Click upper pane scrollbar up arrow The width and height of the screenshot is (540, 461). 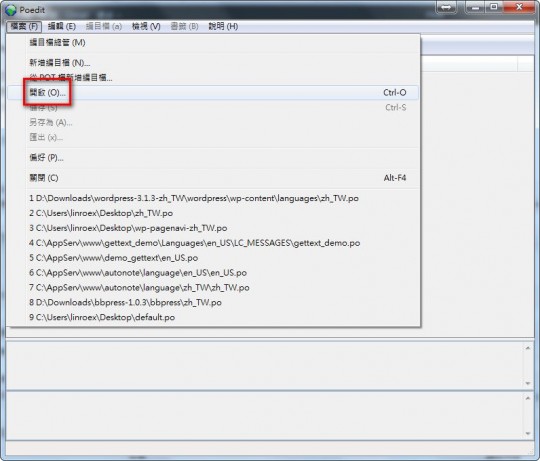point(528,348)
